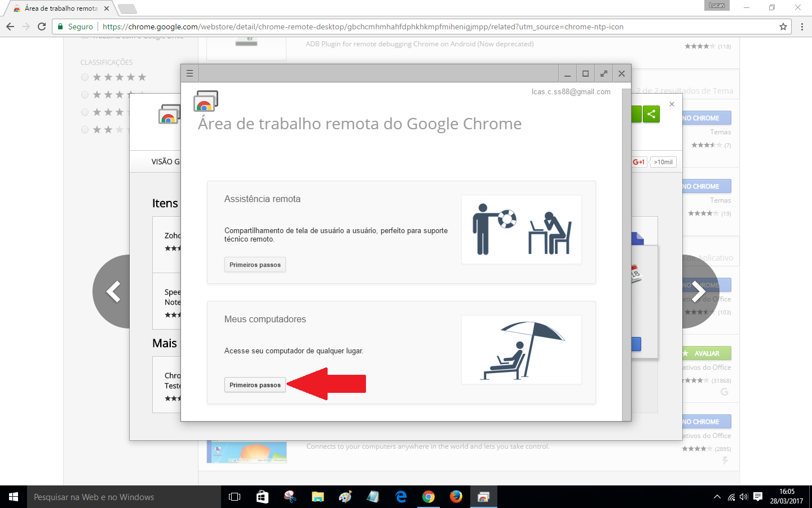Open the Windows Start menu
This screenshot has width=812, height=508.
pyautogui.click(x=14, y=497)
